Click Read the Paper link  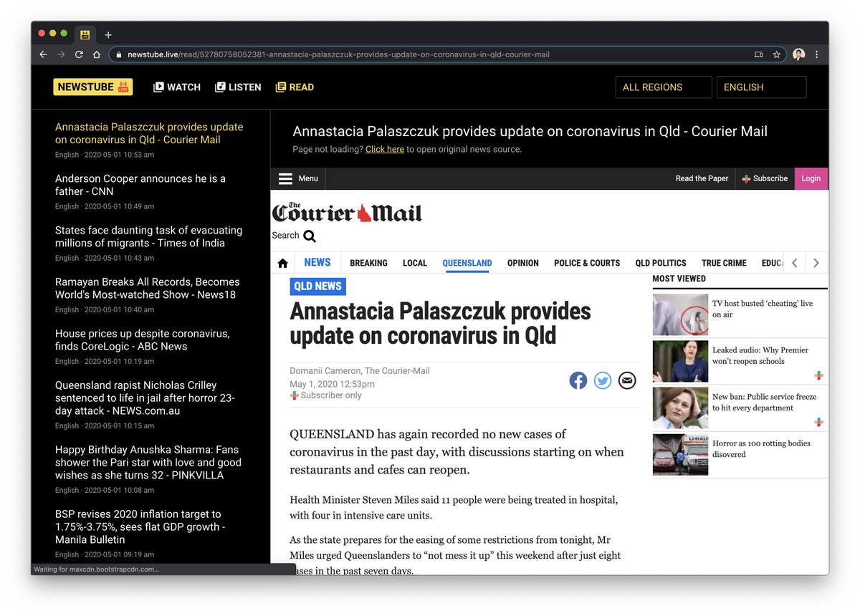702,178
